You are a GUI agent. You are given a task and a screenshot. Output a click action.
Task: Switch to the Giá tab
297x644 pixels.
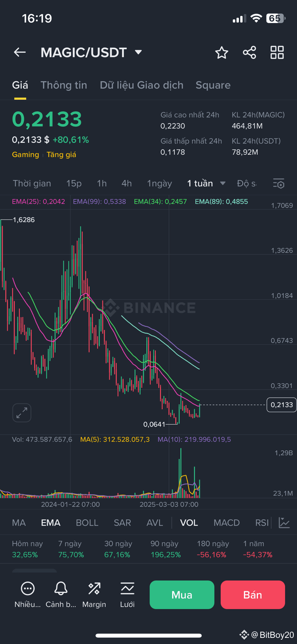20,85
